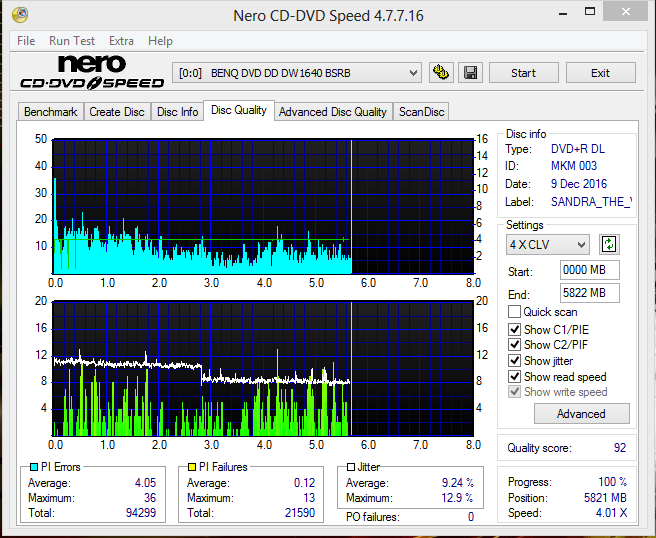Click the white Jitter legend swatch
This screenshot has width=656, height=538.
(351, 467)
